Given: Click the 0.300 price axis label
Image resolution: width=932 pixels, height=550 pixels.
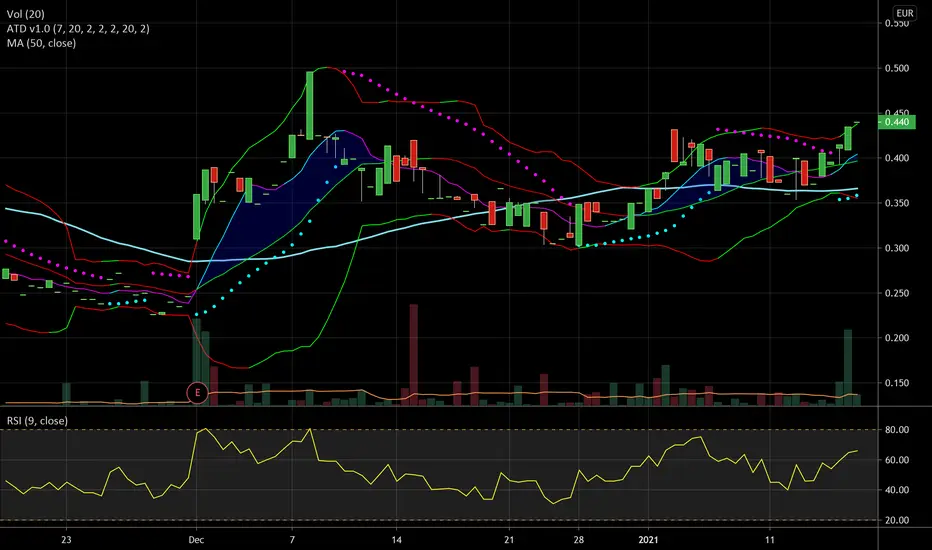Looking at the screenshot, I should tap(897, 248).
